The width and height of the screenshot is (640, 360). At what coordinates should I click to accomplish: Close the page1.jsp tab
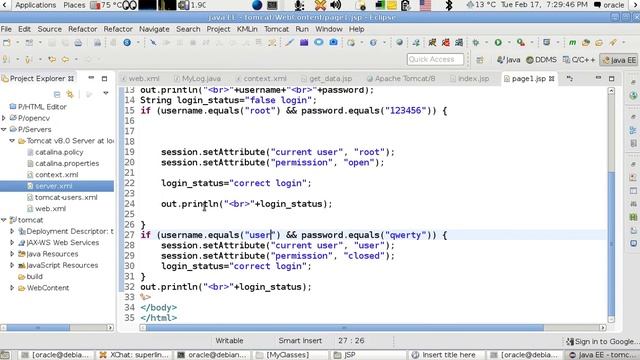click(x=551, y=78)
